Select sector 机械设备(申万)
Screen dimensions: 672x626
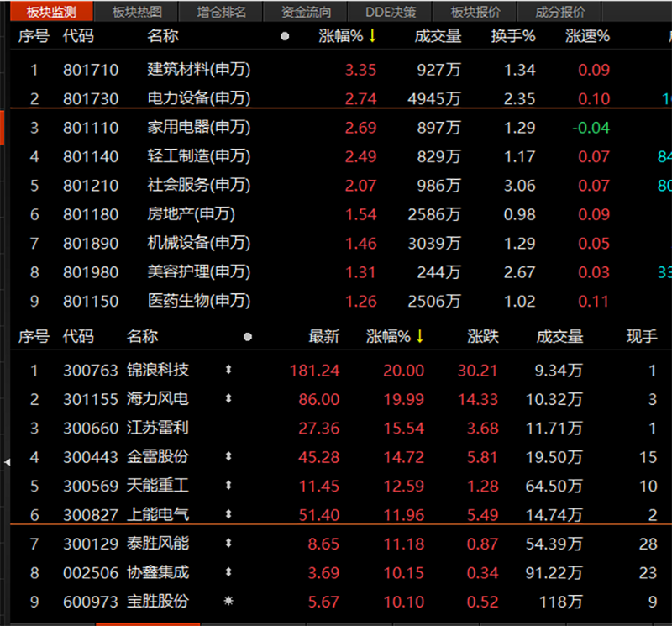pyautogui.click(x=199, y=243)
